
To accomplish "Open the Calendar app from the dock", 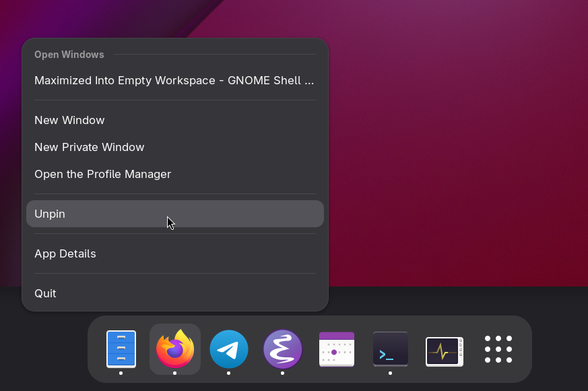I will pos(337,349).
